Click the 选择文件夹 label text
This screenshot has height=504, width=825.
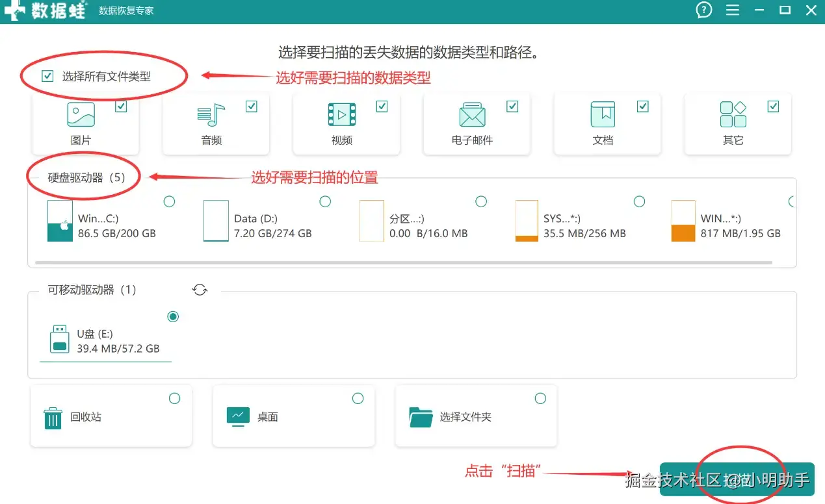point(465,417)
